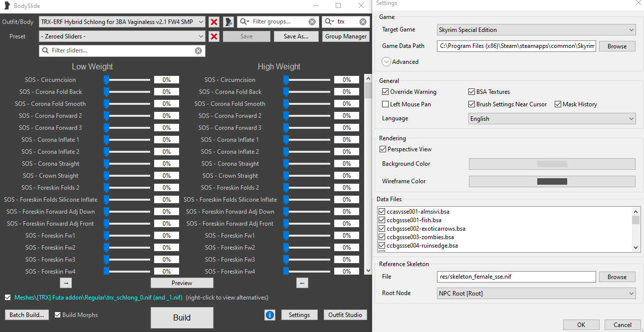Click ccbgssse002-exoticarrows.bsa entry
This screenshot has width=644, height=332.
coord(426,229)
